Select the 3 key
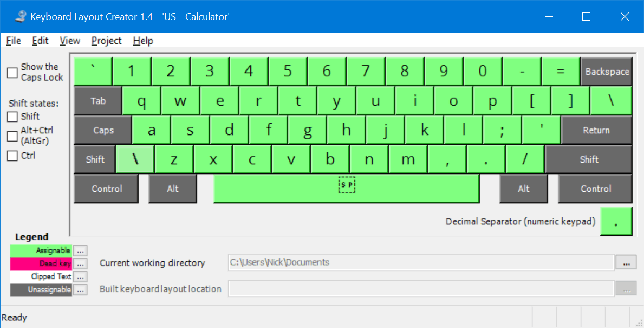 click(210, 71)
